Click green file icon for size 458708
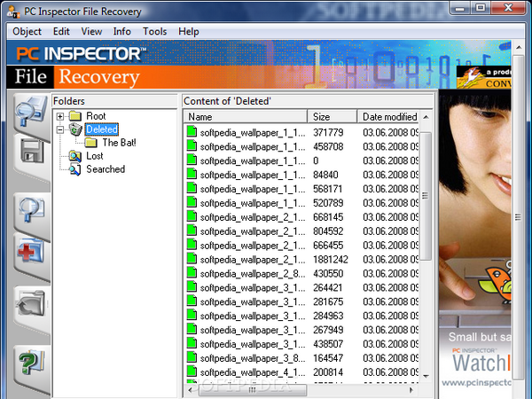Screen dimensions: 532x399 coord(192,146)
